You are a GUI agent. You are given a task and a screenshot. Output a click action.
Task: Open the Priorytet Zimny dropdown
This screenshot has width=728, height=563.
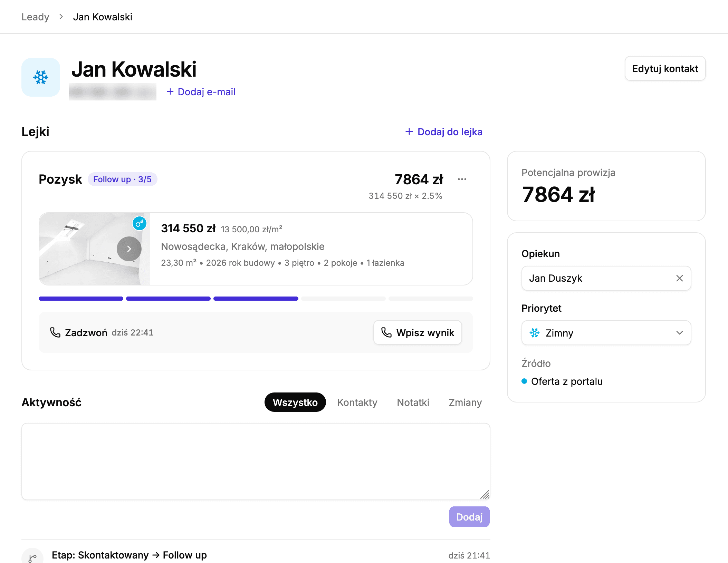coord(606,333)
